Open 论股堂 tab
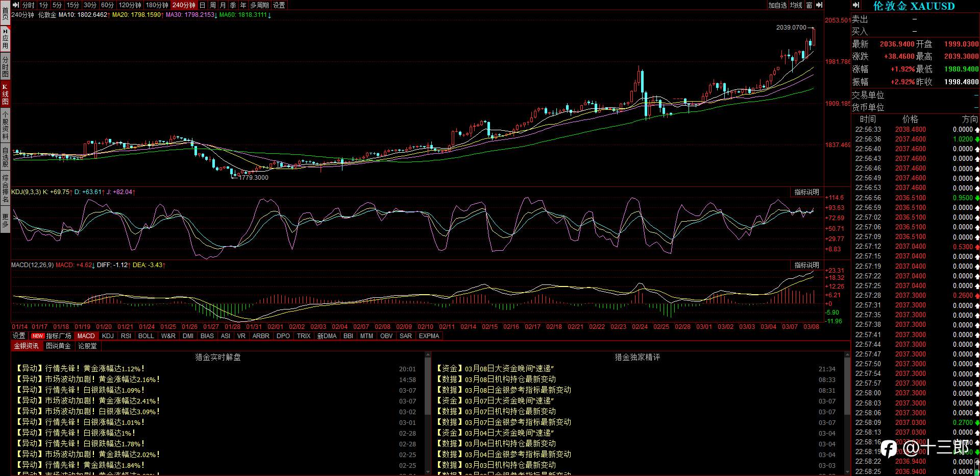 pyautogui.click(x=87, y=346)
